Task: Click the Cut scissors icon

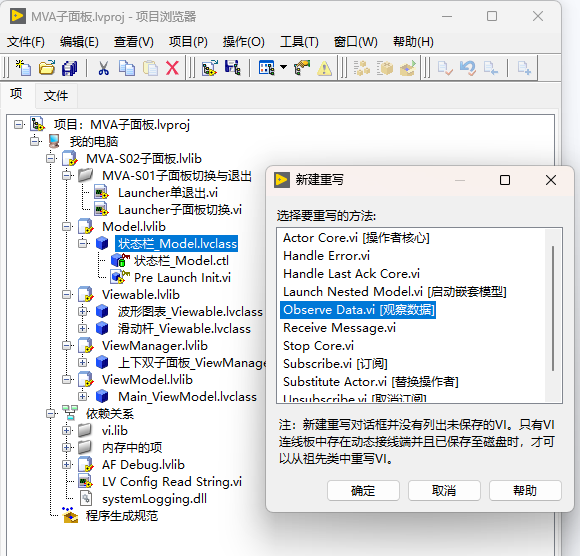Action: (x=104, y=68)
